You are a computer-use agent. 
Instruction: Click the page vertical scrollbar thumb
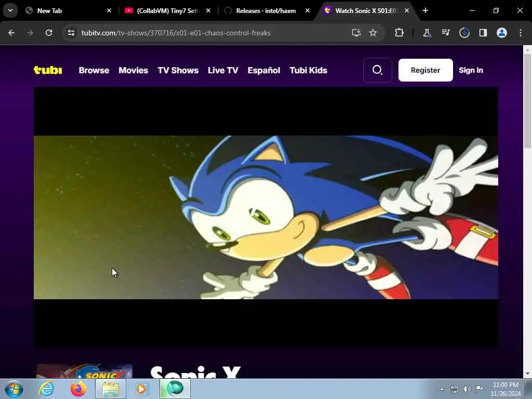tap(528, 101)
